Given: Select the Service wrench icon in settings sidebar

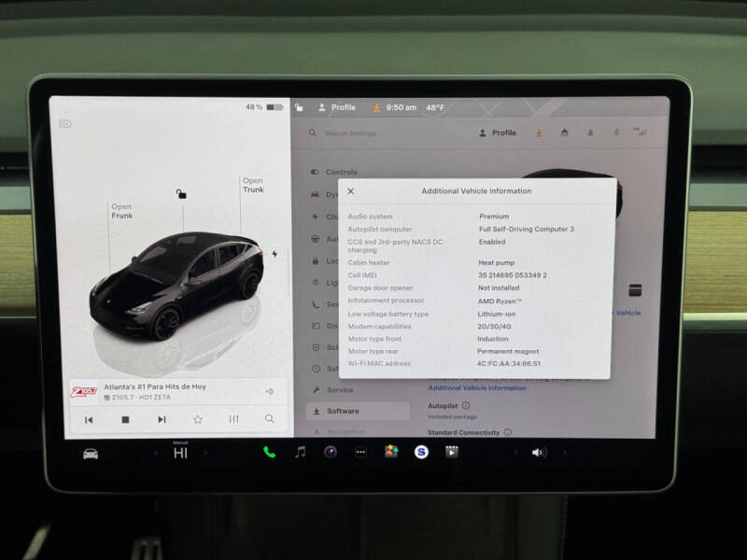Looking at the screenshot, I should click(x=315, y=389).
